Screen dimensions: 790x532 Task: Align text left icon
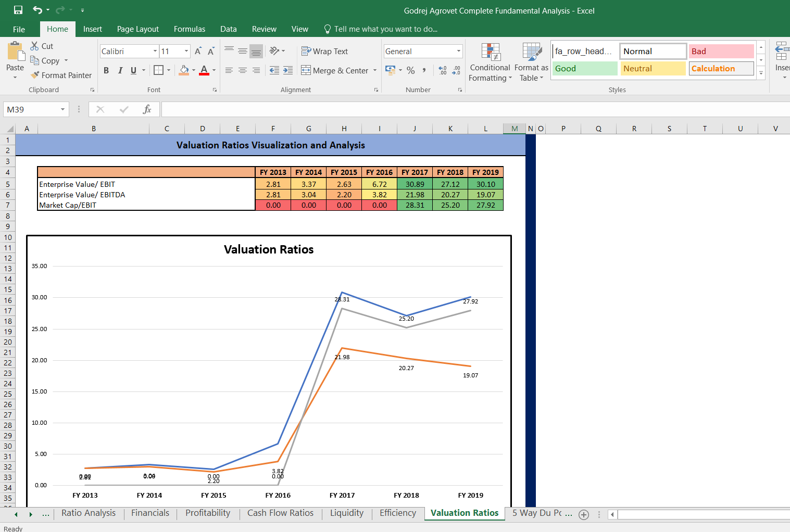click(x=229, y=70)
